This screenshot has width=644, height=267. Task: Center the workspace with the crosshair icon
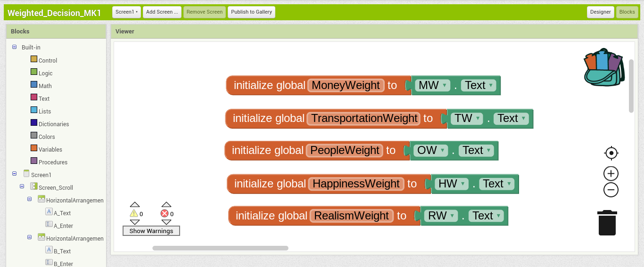pos(611,153)
